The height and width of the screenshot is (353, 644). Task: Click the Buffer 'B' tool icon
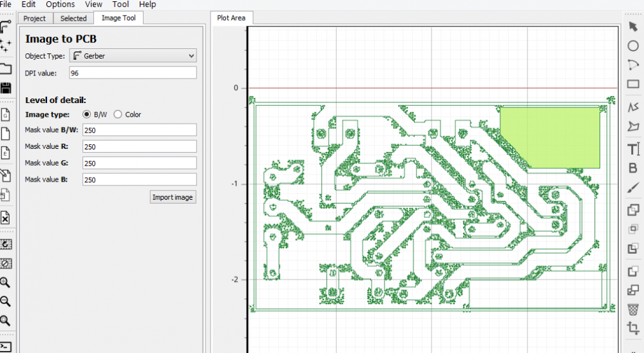(633, 168)
